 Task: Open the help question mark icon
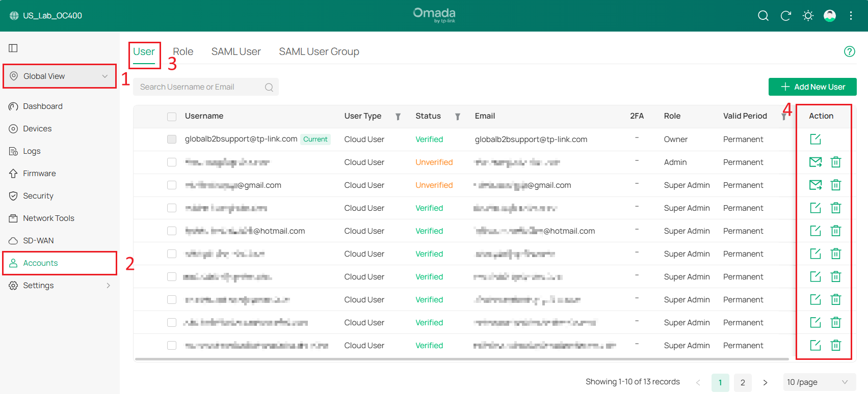point(849,51)
